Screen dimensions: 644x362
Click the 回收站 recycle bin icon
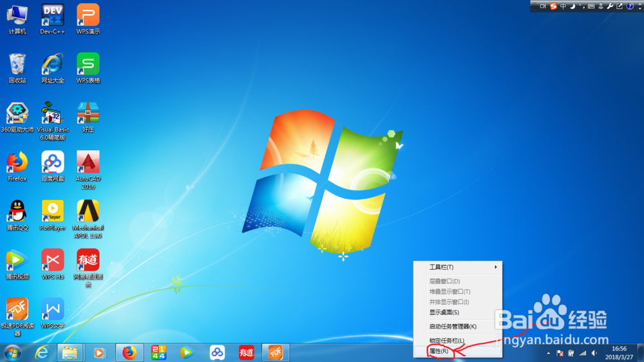coord(17,68)
